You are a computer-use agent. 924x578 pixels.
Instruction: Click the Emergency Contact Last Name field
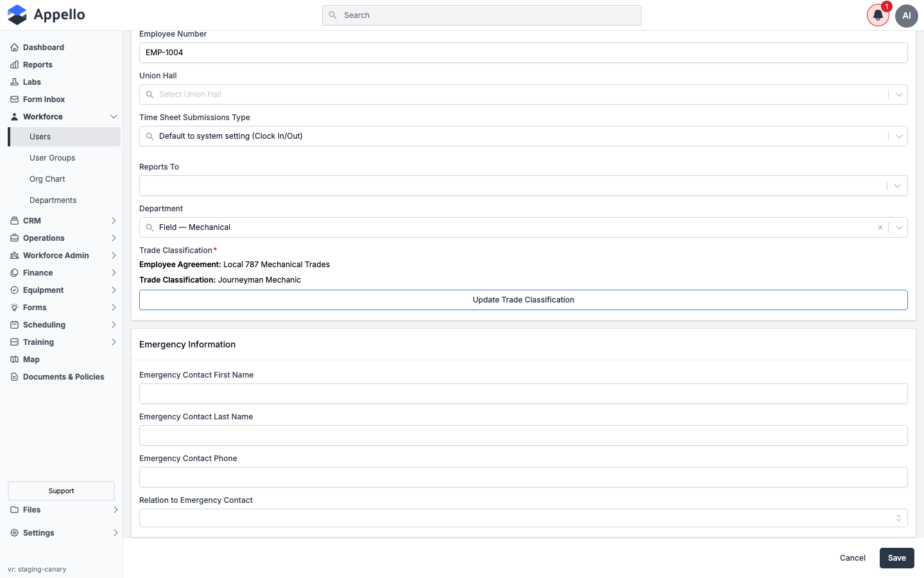click(x=524, y=435)
